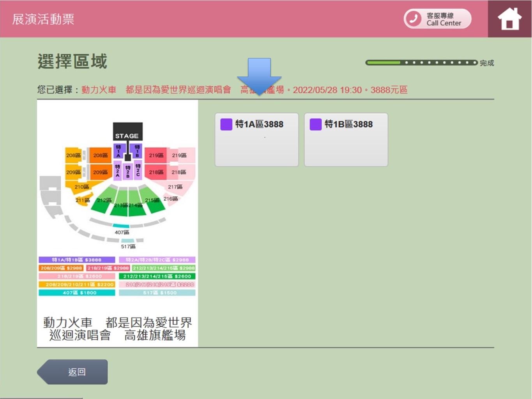Go to home via house icon

[x=509, y=19]
